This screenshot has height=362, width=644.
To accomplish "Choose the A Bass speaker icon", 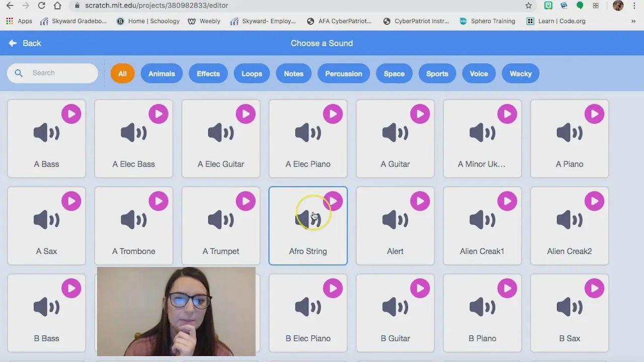I will tap(46, 133).
